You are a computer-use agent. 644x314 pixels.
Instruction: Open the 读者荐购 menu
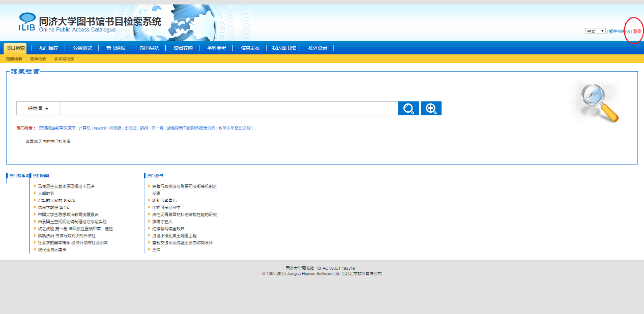tap(183, 48)
